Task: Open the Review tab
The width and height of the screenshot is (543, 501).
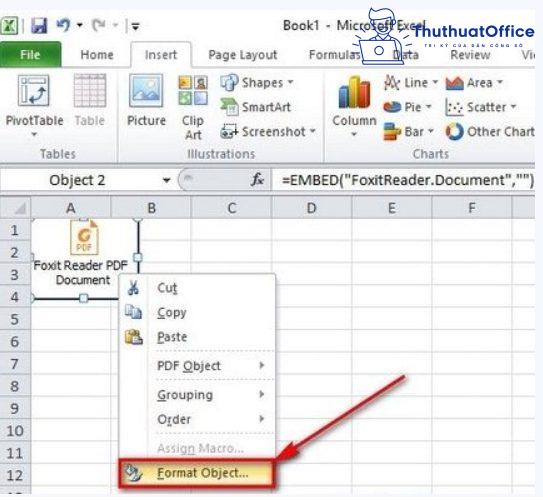Action: [x=470, y=55]
